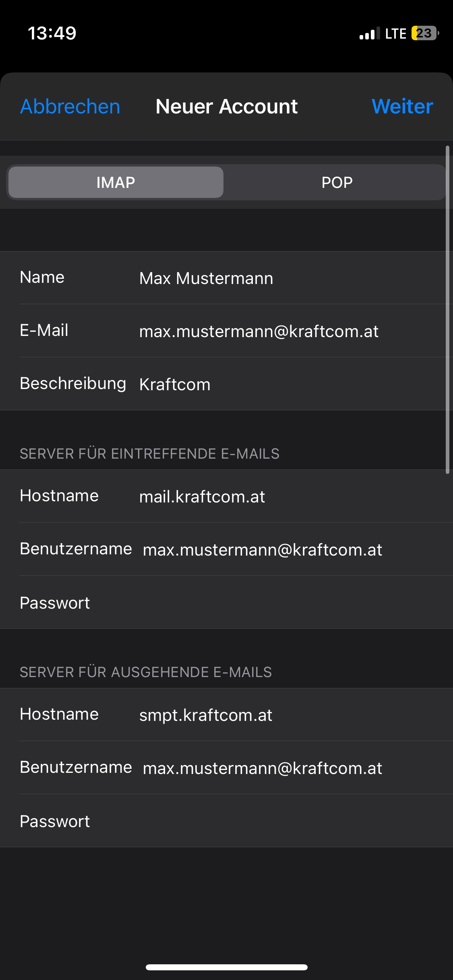Focus the incoming server Passwort field
The width and height of the screenshot is (453, 980).
pos(226,602)
